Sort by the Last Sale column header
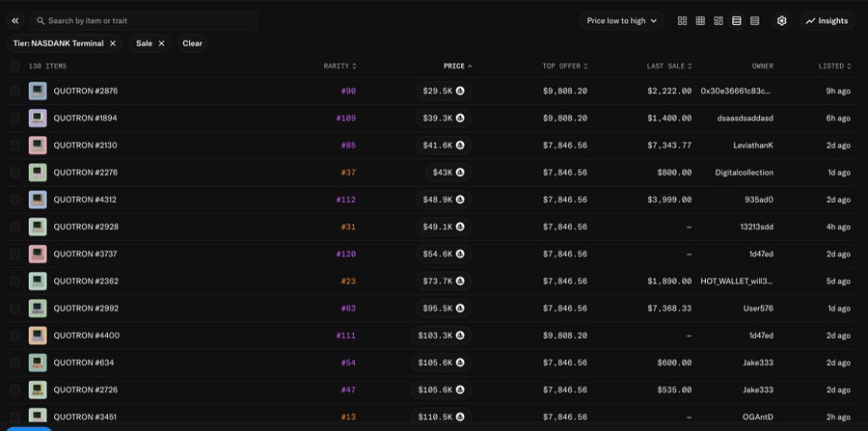The image size is (868, 431). coord(669,66)
